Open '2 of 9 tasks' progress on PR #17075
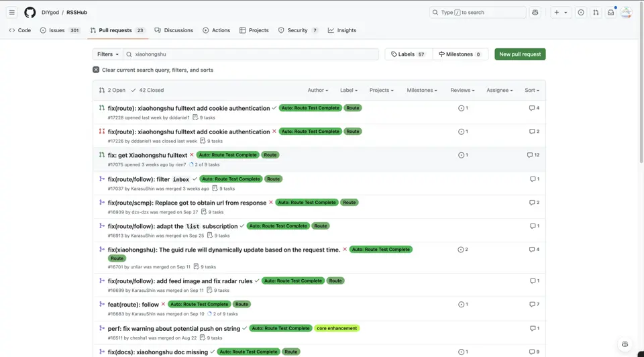 click(204, 164)
